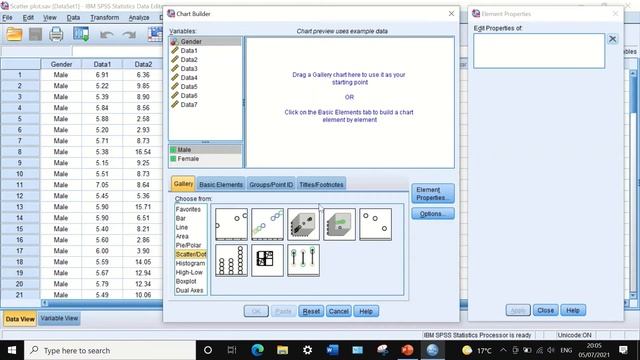Screen dimensions: 640x360
Task: Select the Male category value
Action: [205, 150]
